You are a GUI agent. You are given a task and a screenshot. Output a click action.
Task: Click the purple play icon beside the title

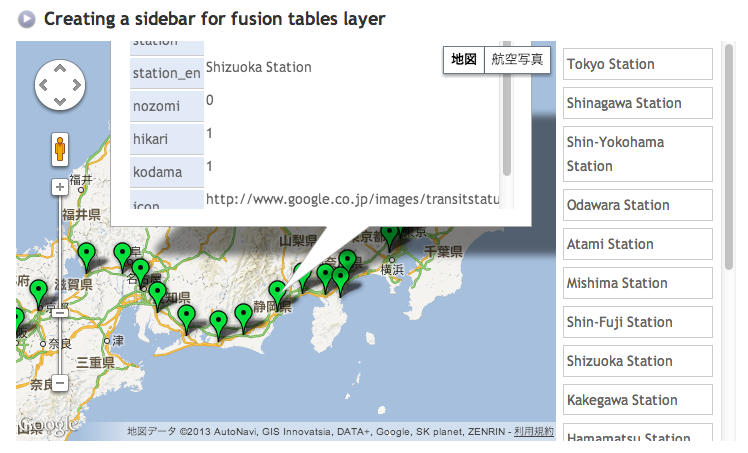(x=27, y=20)
